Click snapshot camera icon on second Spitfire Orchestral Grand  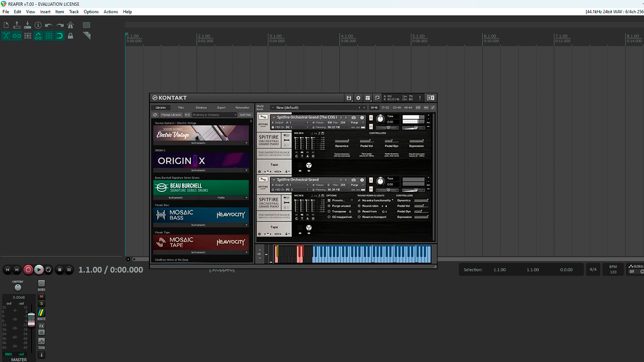[354, 180]
